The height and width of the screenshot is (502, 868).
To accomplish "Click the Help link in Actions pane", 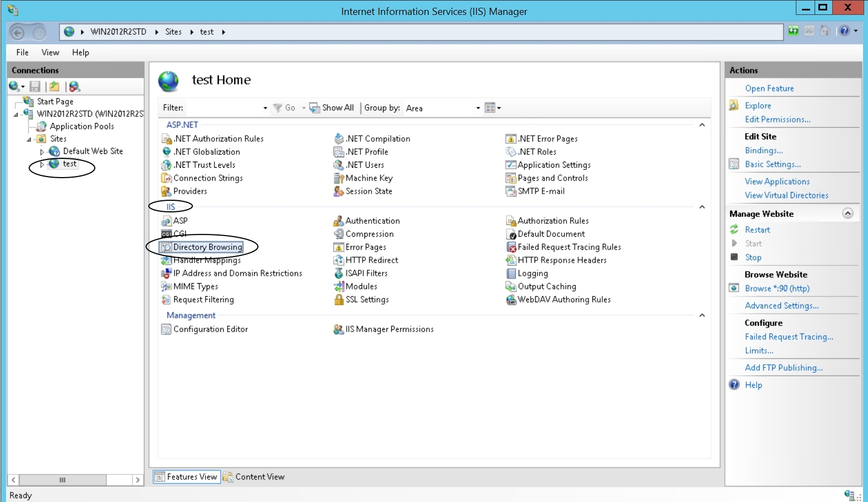I will pos(753,385).
